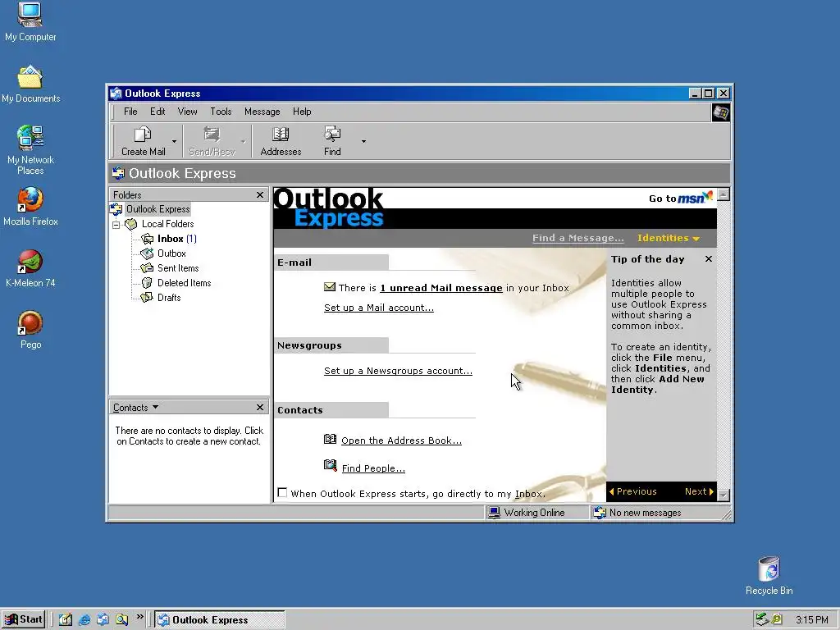The height and width of the screenshot is (630, 840).
Task: Open the File menu
Action: point(130,112)
